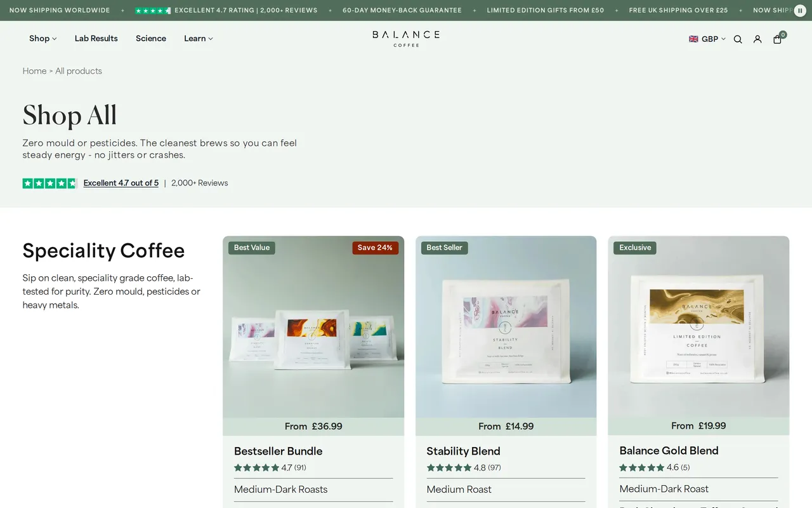Expand the Learn menu dropdown
812x508 pixels.
click(199, 38)
